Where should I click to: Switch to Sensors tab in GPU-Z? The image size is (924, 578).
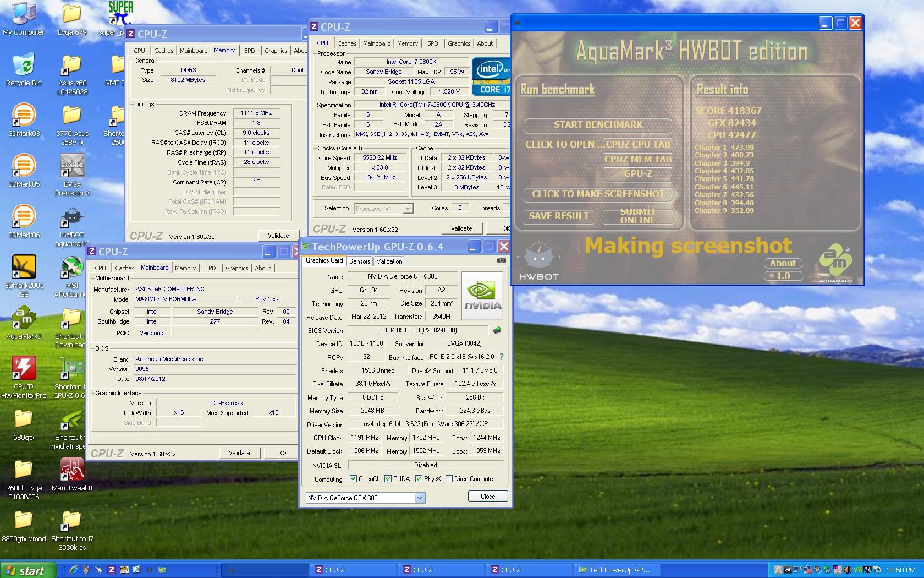tap(360, 261)
